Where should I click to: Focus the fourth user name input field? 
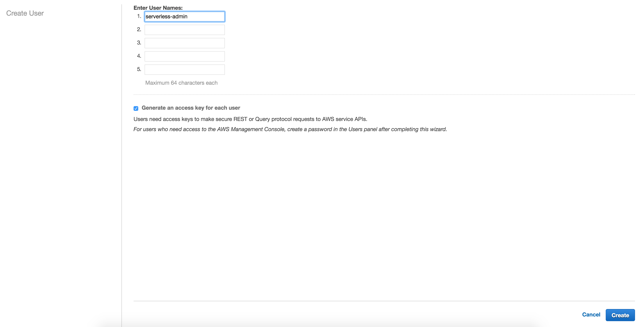(x=185, y=56)
